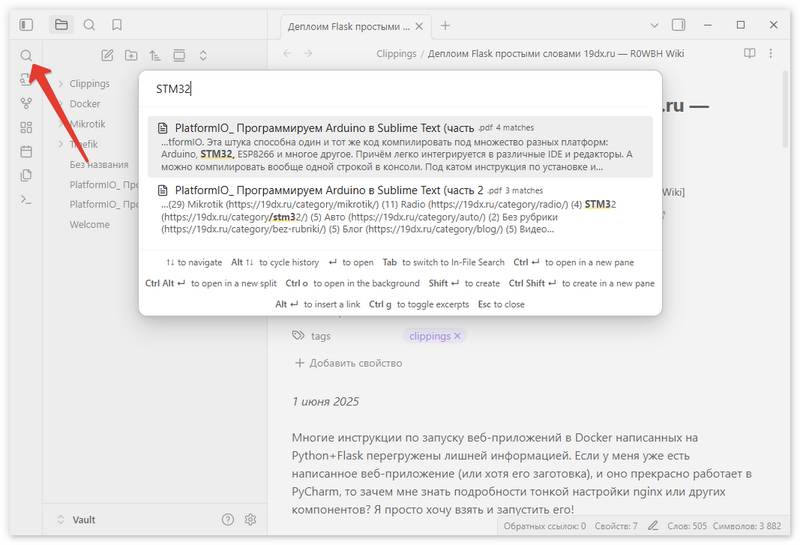Expand the Docker folder
The height and width of the screenshot is (545, 800).
85,104
